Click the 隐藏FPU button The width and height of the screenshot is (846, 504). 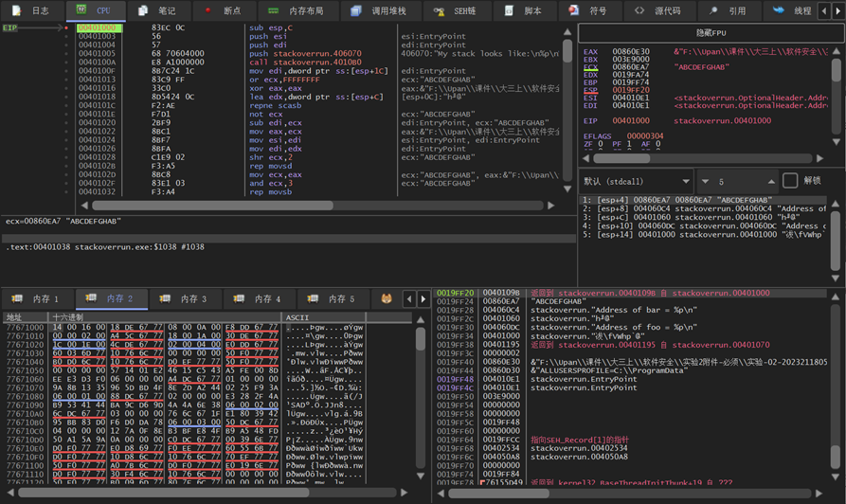coord(711,32)
